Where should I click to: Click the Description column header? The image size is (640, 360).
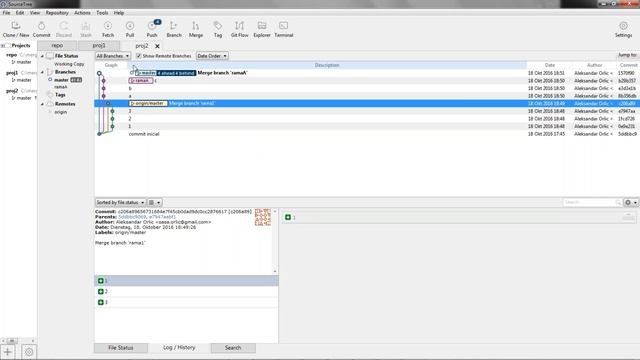327,65
